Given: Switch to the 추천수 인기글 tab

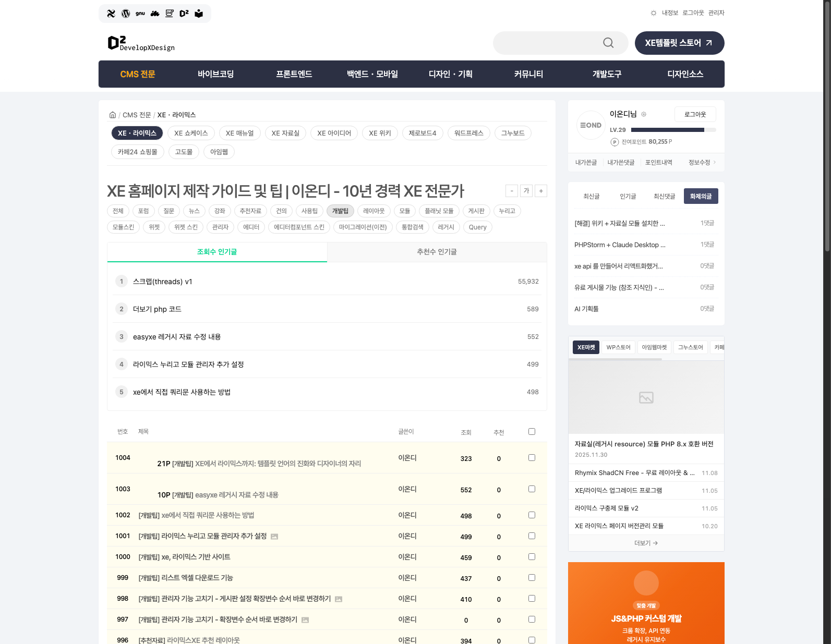Looking at the screenshot, I should [x=437, y=252].
